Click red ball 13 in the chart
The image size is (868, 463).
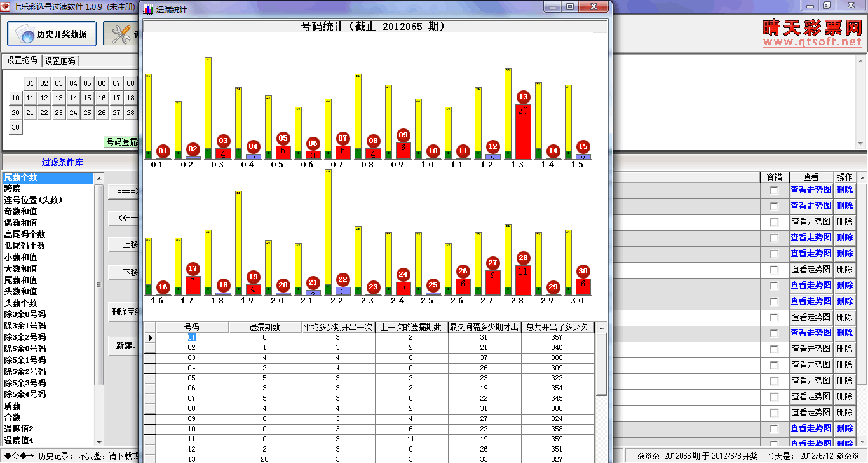pyautogui.click(x=523, y=97)
